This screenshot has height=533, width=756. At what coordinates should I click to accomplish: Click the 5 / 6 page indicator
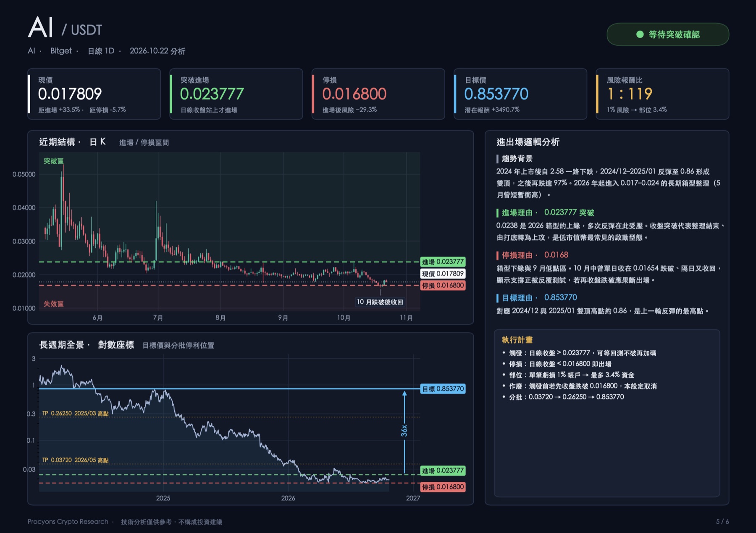[x=722, y=522]
